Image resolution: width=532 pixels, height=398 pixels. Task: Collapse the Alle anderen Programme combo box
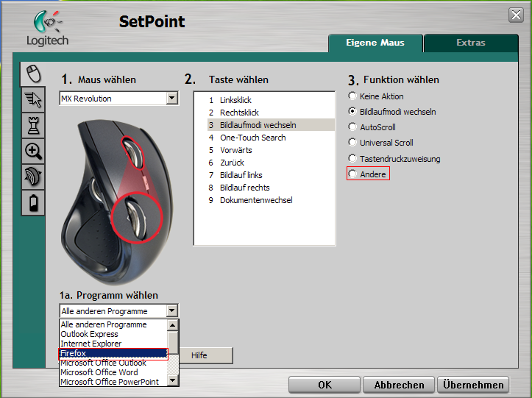(x=172, y=310)
